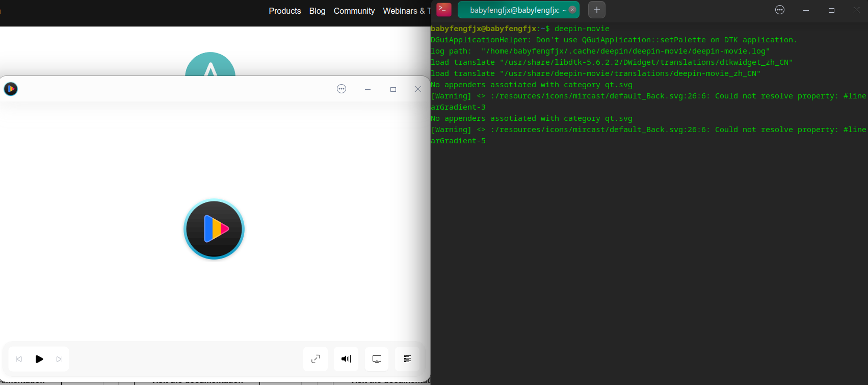Image resolution: width=868 pixels, height=385 pixels.
Task: Maximize the terminal window
Action: tap(831, 10)
